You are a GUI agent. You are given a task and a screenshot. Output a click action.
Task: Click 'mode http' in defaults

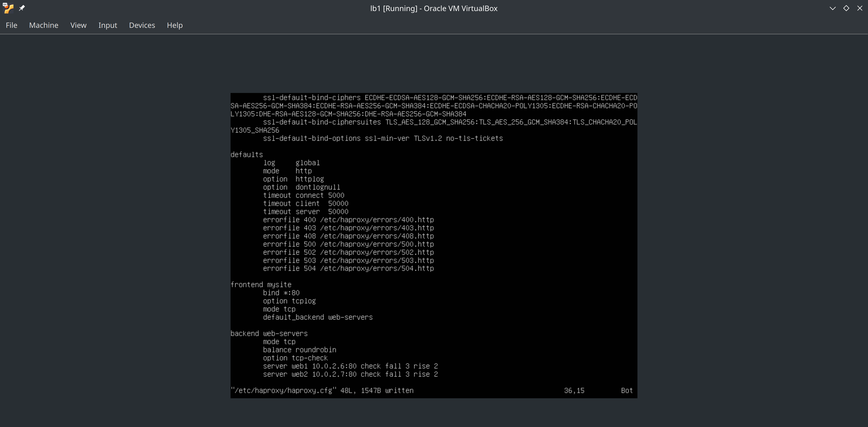tap(288, 171)
